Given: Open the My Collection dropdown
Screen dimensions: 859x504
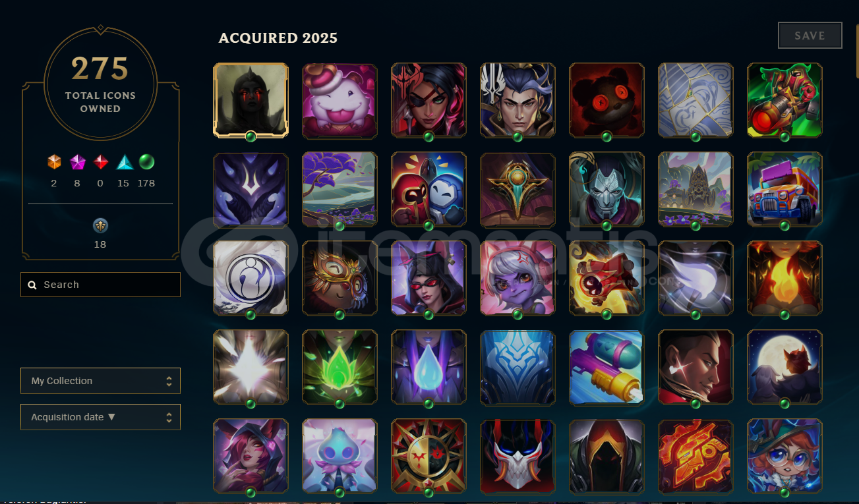Looking at the screenshot, I should pos(100,381).
